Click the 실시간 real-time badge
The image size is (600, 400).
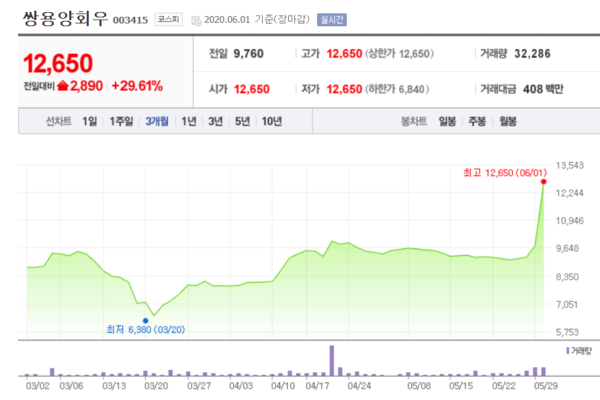pos(332,20)
